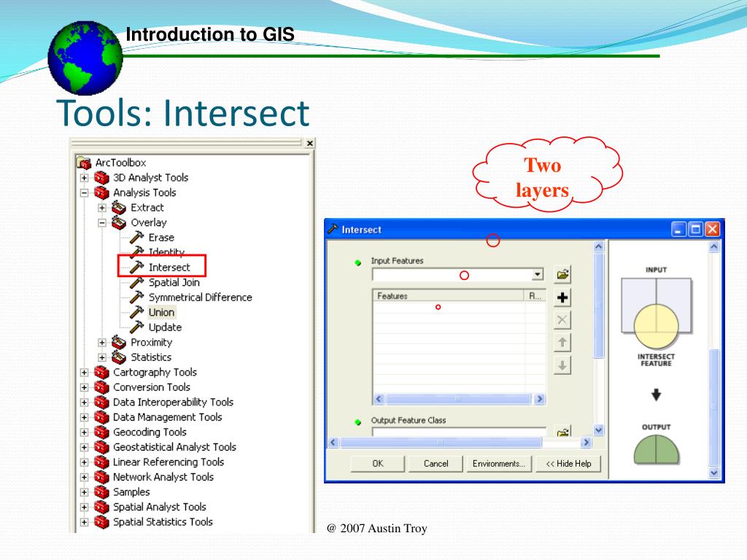Screen dimensions: 747x560
Task: Click features list horizontal scrollbar left arrow
Action: pyautogui.click(x=379, y=399)
